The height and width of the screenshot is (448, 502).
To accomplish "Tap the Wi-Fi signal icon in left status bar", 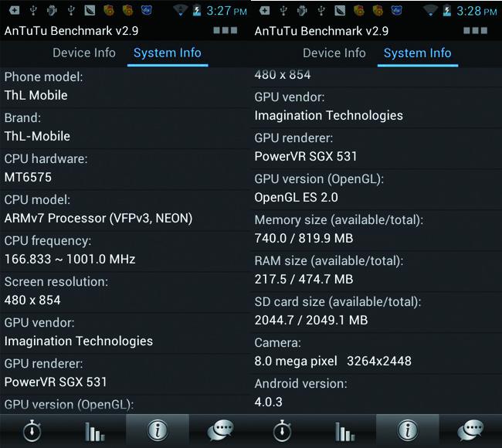I will [180, 11].
